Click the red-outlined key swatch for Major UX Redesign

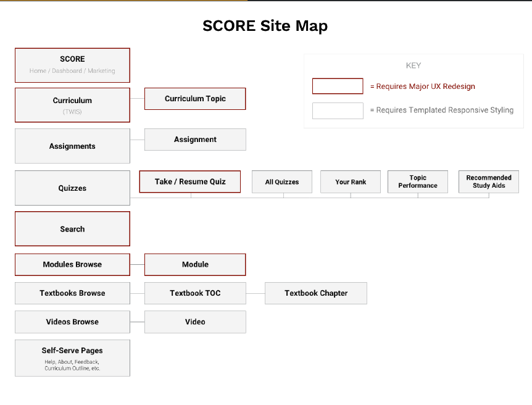tap(338, 86)
